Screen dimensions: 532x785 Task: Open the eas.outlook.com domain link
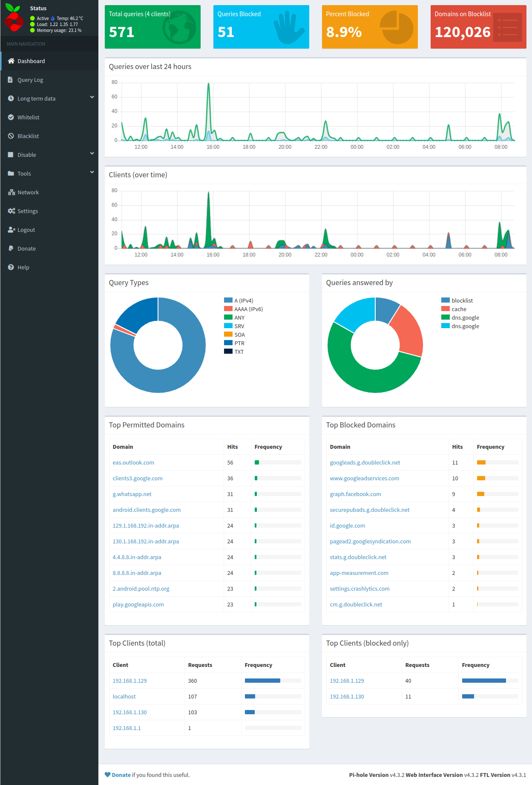(x=133, y=462)
